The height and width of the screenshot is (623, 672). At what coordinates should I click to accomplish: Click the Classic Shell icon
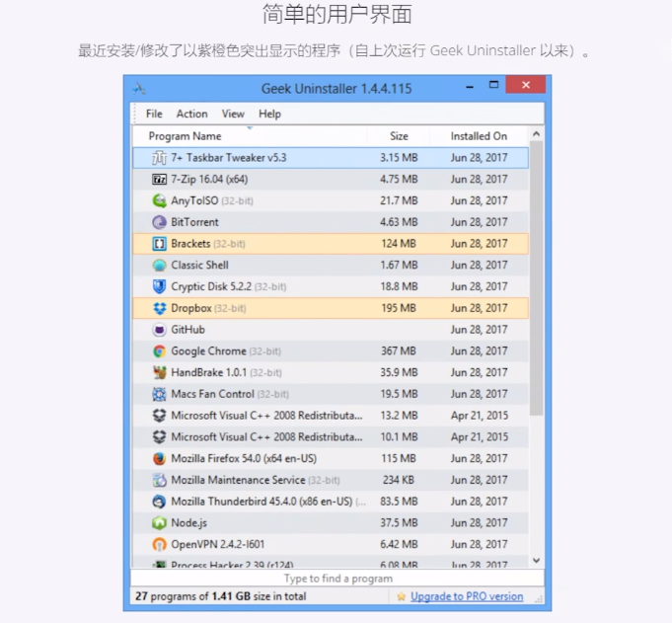160,265
